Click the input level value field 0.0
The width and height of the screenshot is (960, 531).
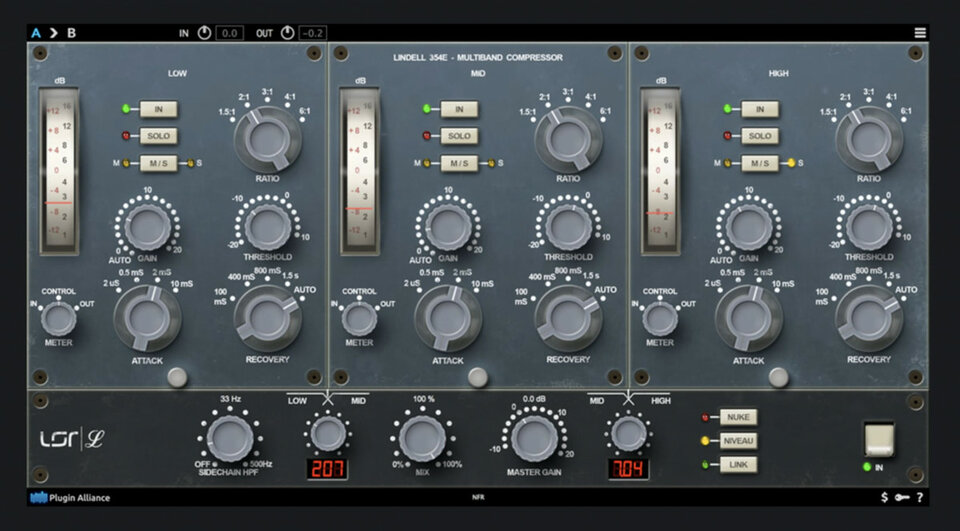click(x=229, y=33)
